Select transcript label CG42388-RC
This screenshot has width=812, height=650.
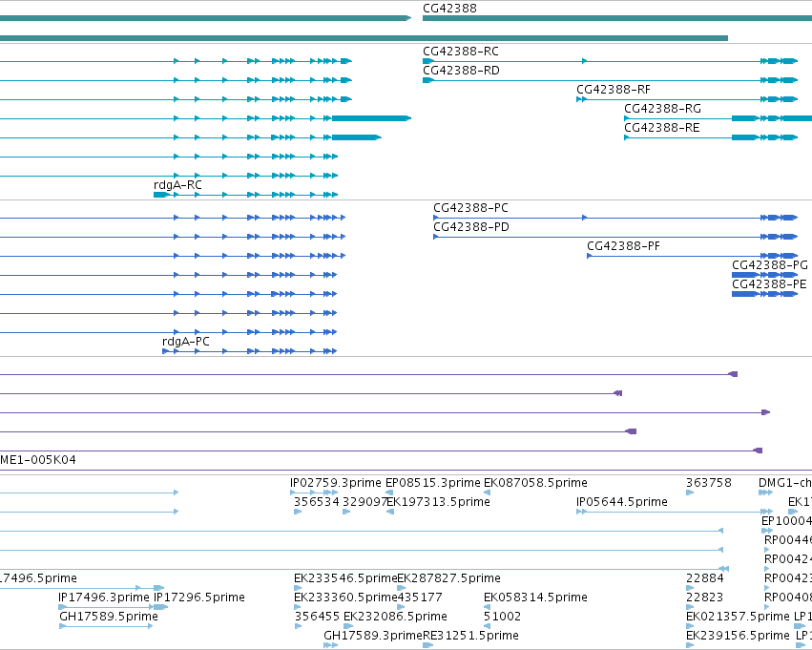pyautogui.click(x=460, y=52)
